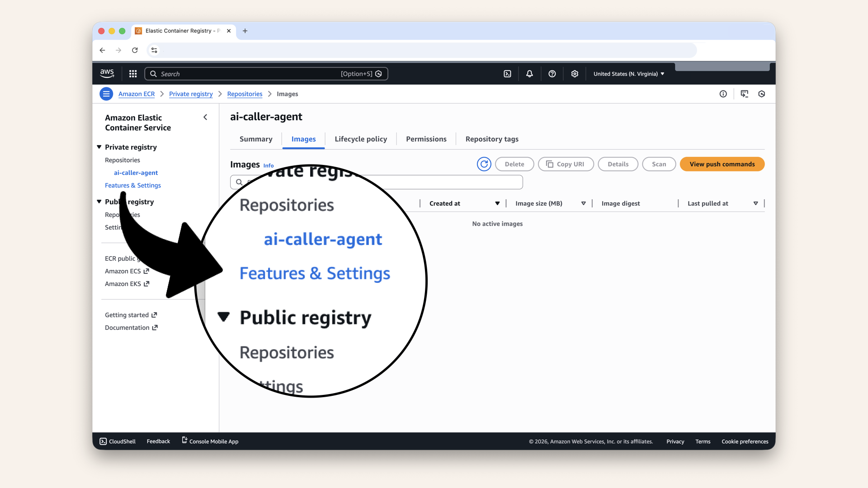Switch to the Lifecycle policy tab
868x488 pixels.
click(x=360, y=139)
